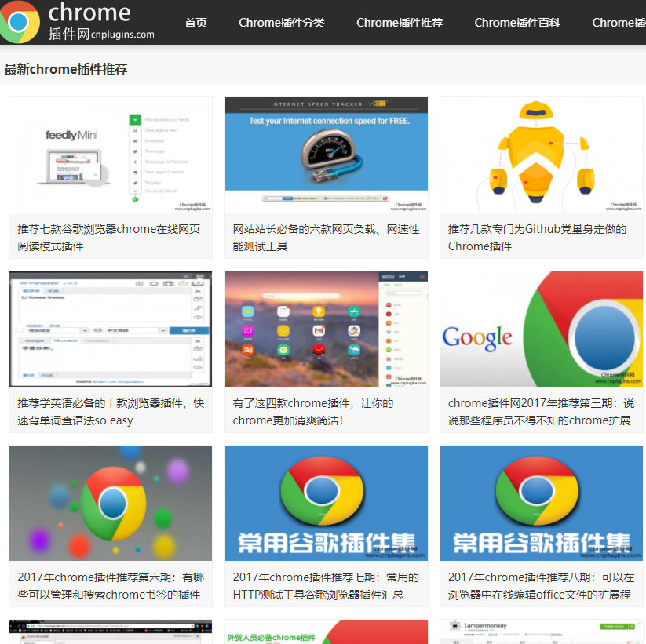The height and width of the screenshot is (644, 646).
Task: Open the ImTranslator screenshot thumbnail
Action: (111, 329)
